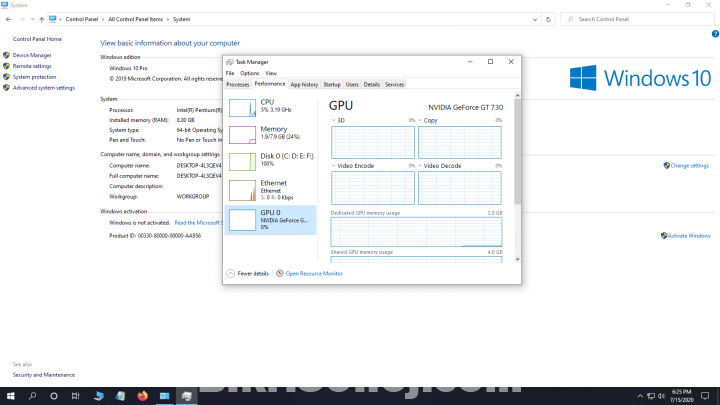Click the Open Resource Monitor link
Image resolution: width=720 pixels, height=405 pixels.
click(x=314, y=273)
